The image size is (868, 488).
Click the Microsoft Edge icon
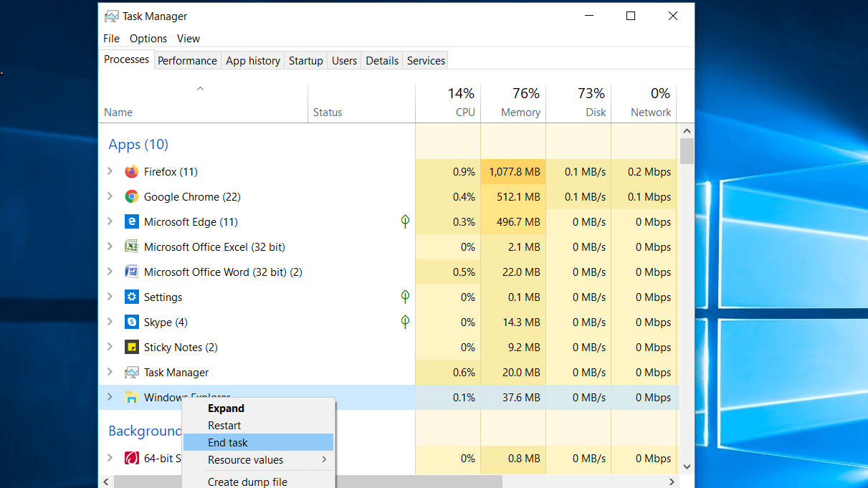click(x=131, y=221)
